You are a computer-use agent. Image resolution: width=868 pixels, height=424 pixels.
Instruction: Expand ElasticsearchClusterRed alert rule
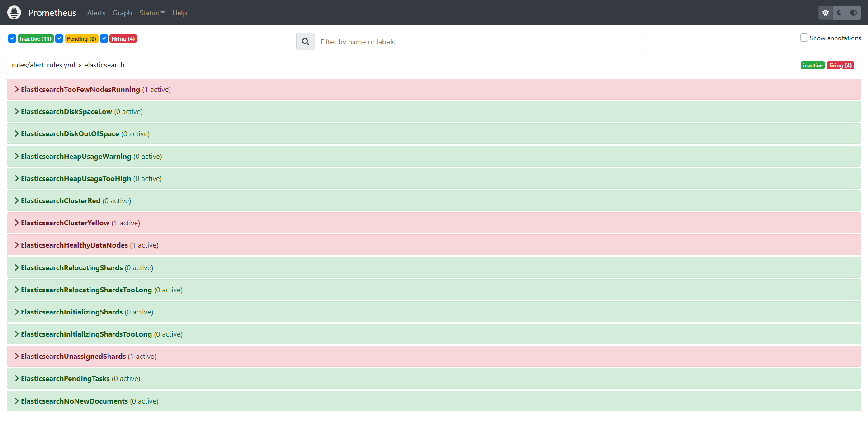pyautogui.click(x=434, y=200)
